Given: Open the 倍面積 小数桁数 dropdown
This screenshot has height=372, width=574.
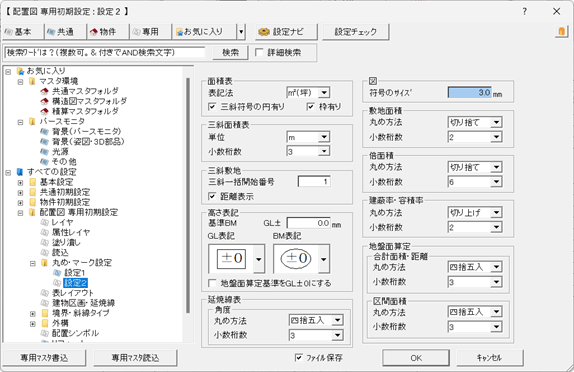Looking at the screenshot, I should (496, 182).
